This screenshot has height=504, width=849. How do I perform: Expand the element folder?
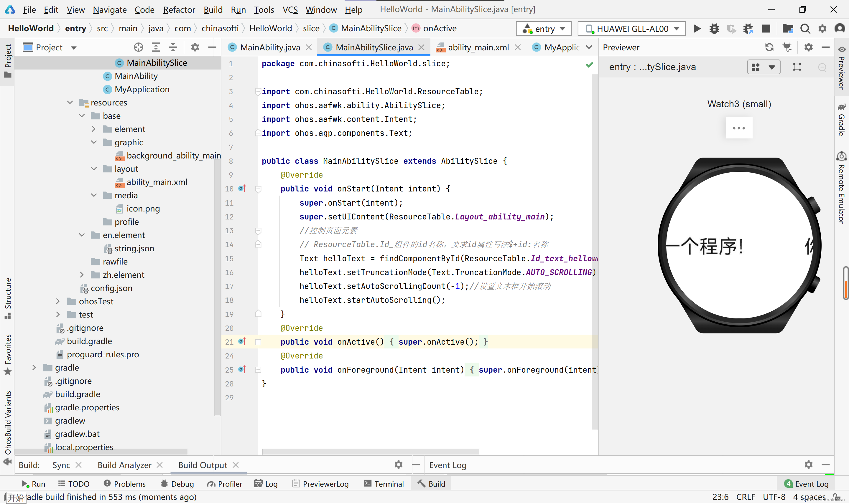[93, 129]
